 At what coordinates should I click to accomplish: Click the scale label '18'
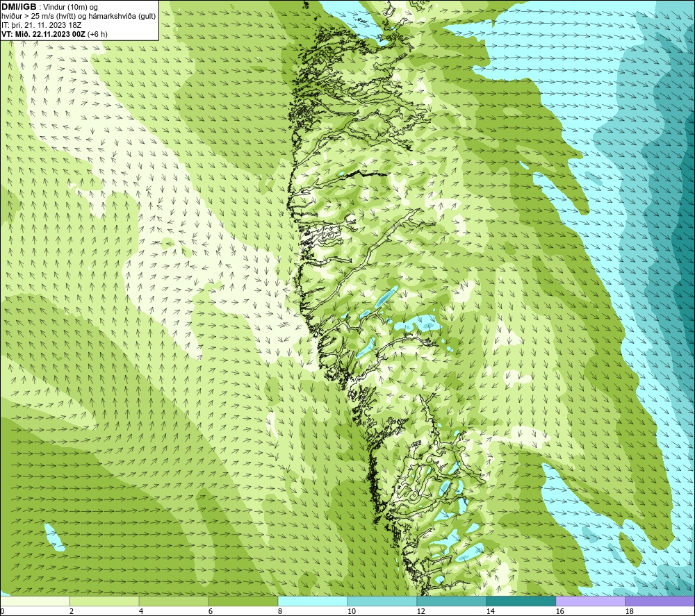click(x=629, y=611)
